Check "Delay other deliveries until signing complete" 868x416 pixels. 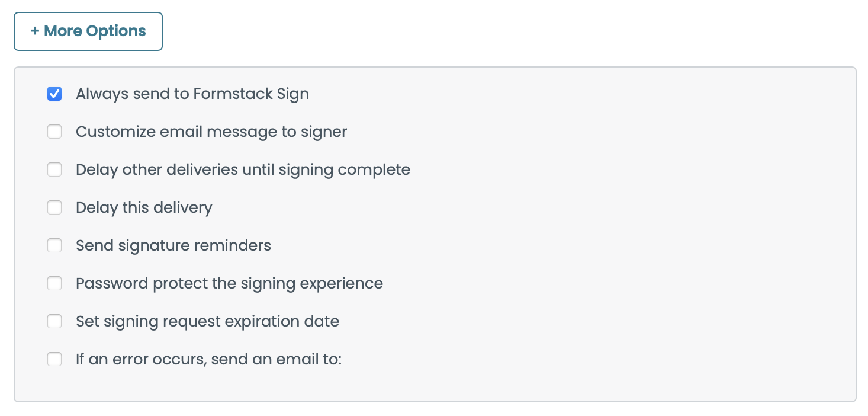point(54,169)
